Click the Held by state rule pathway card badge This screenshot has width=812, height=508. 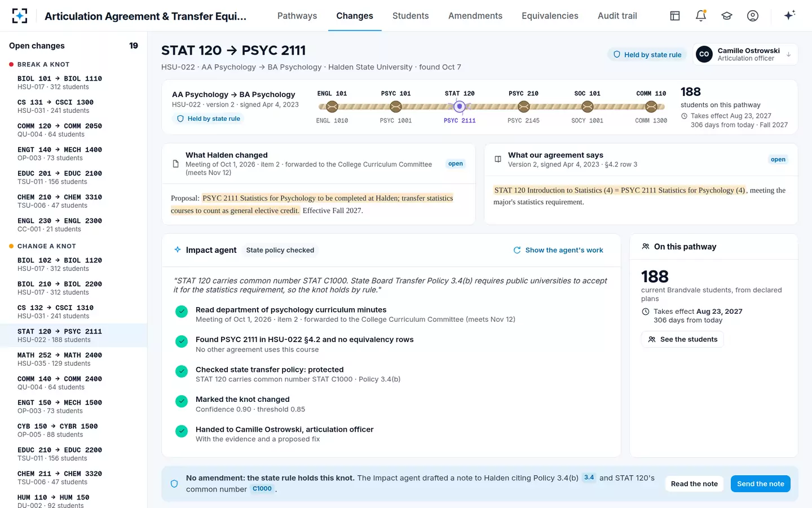point(208,119)
